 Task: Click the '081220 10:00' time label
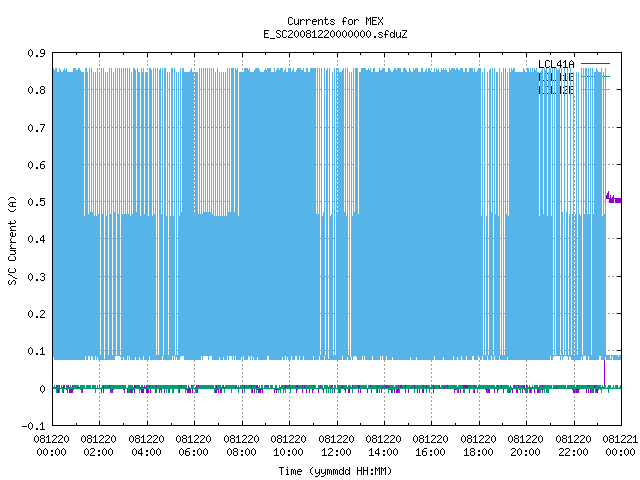point(289,446)
